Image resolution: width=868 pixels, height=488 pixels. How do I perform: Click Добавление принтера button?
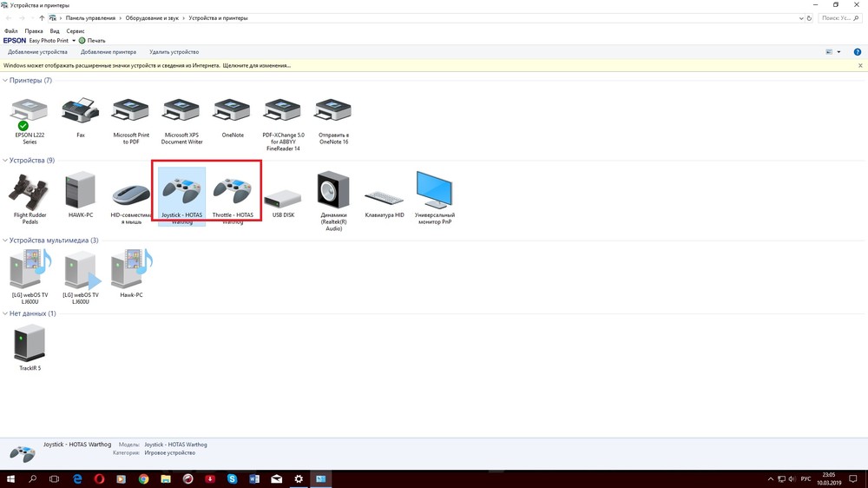point(108,52)
